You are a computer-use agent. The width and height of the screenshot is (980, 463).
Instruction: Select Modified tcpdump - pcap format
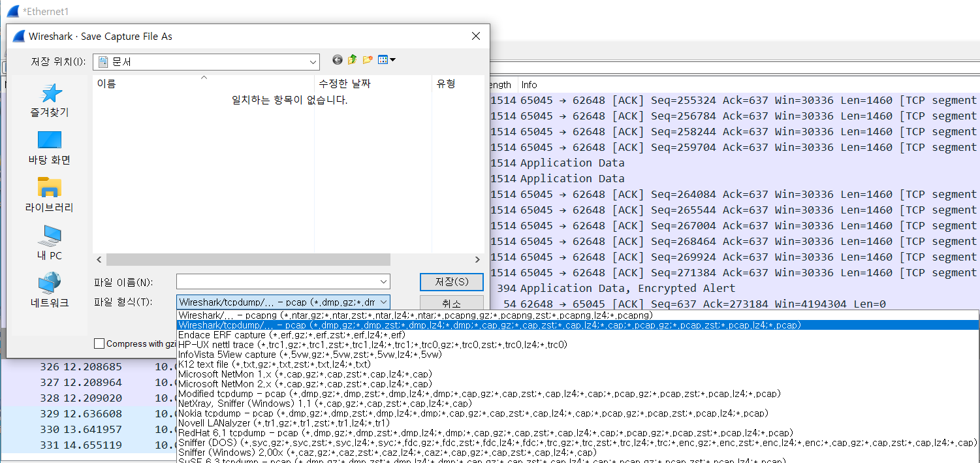(578, 394)
